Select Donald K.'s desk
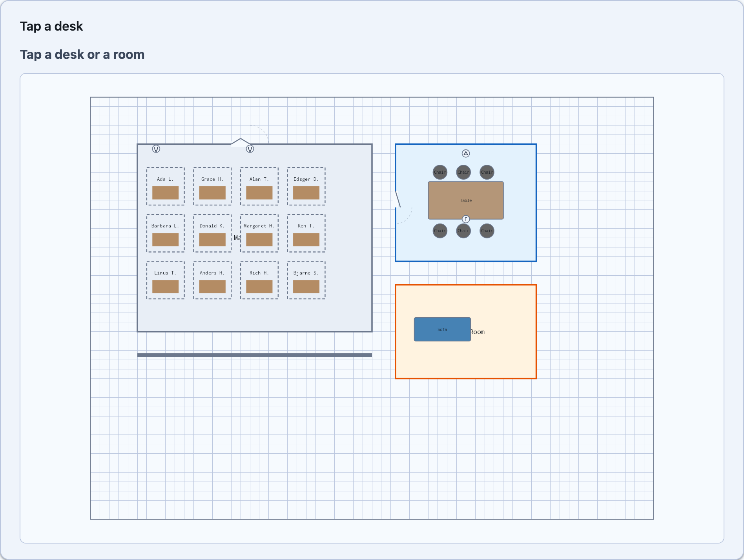Screen dimensions: 744x560 (212, 233)
